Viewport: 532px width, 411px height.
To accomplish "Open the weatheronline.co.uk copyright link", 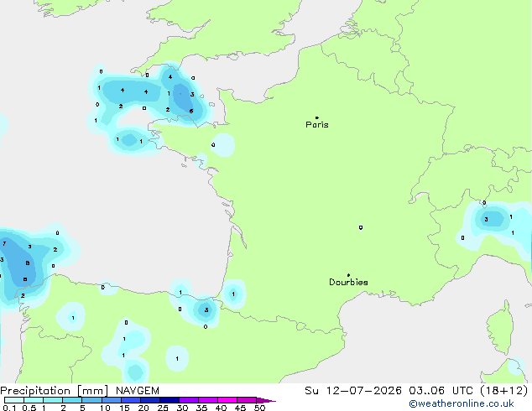I will point(462,403).
